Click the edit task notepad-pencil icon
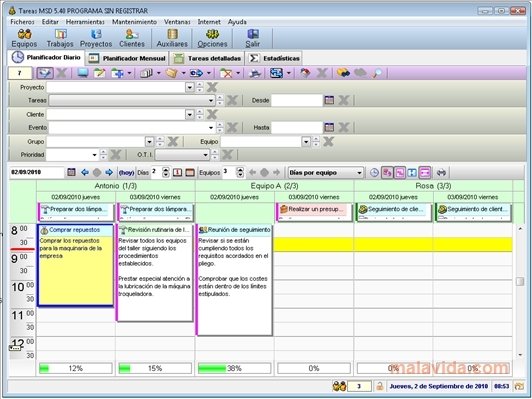Screen dimensions: 532x399 click(x=99, y=73)
